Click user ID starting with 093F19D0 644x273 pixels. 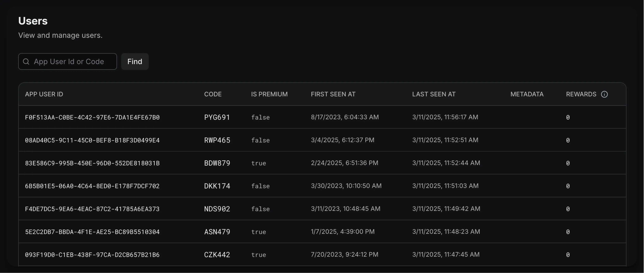click(x=92, y=255)
